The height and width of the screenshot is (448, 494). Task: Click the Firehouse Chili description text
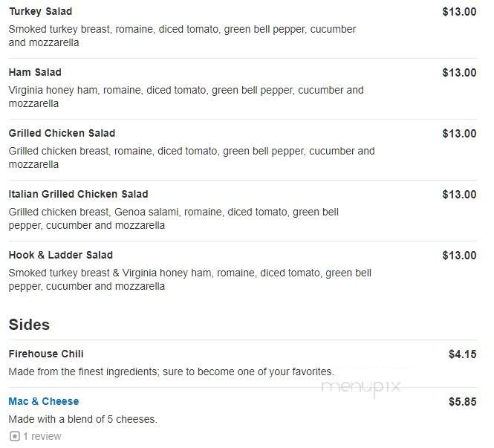[x=172, y=371]
